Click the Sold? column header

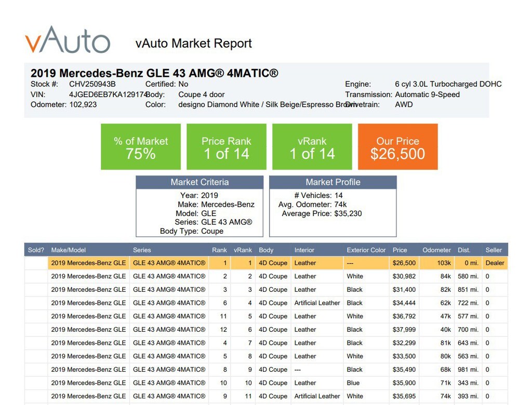point(36,250)
